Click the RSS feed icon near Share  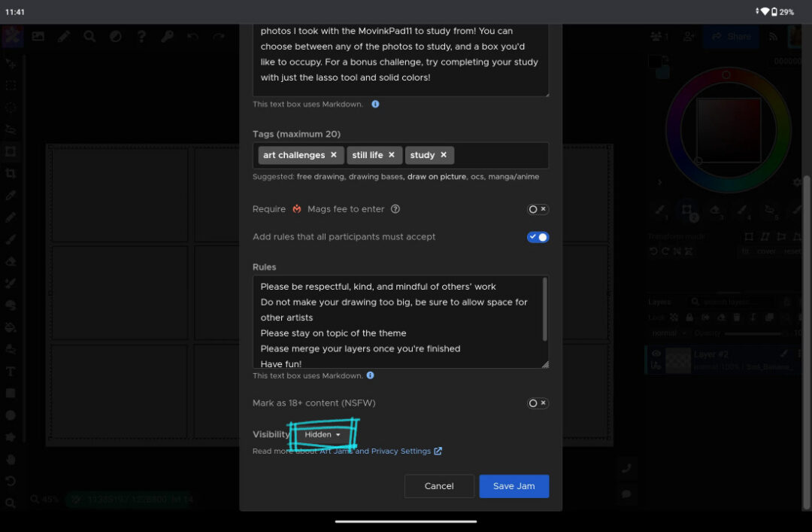point(773,36)
